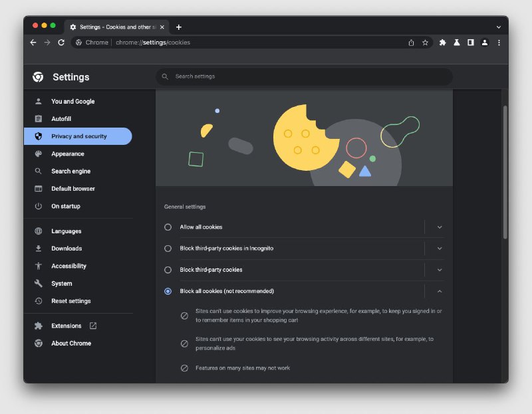Click the forward navigation arrow
This screenshot has height=414, width=532.
pyautogui.click(x=47, y=43)
